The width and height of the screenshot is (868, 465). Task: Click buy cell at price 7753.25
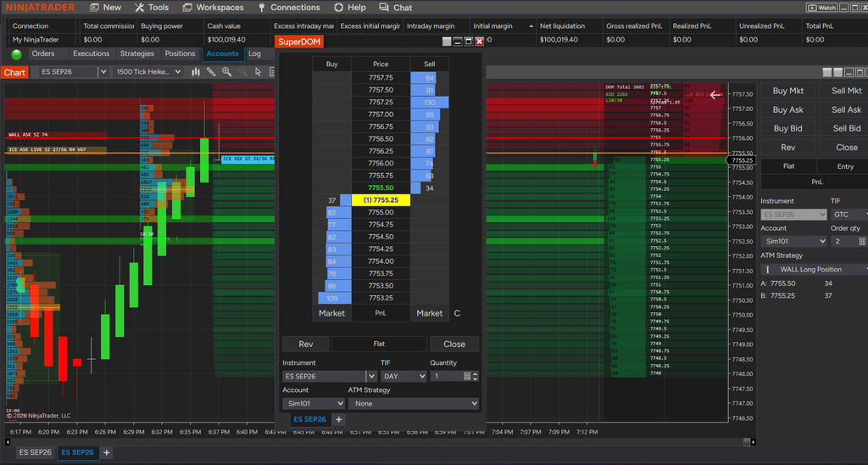coord(331,298)
